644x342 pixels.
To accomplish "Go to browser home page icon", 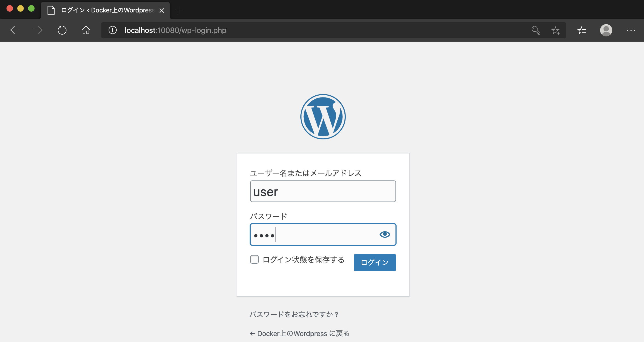I will click(x=86, y=30).
